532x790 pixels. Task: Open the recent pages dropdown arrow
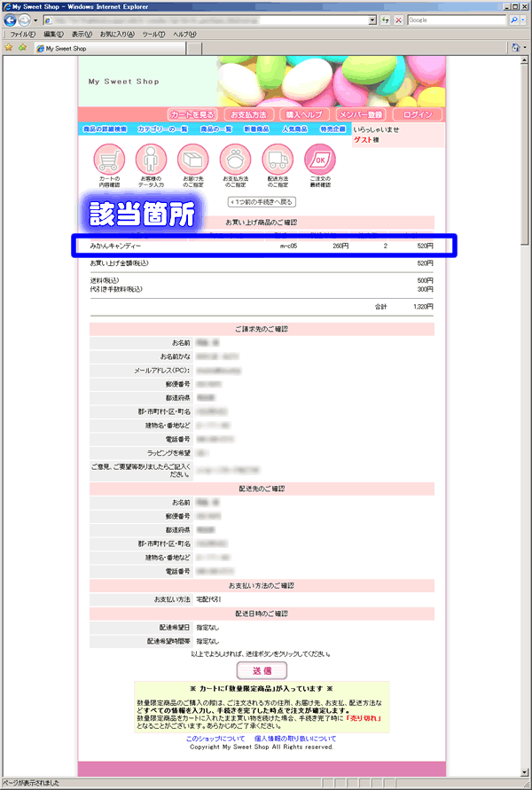pos(35,20)
